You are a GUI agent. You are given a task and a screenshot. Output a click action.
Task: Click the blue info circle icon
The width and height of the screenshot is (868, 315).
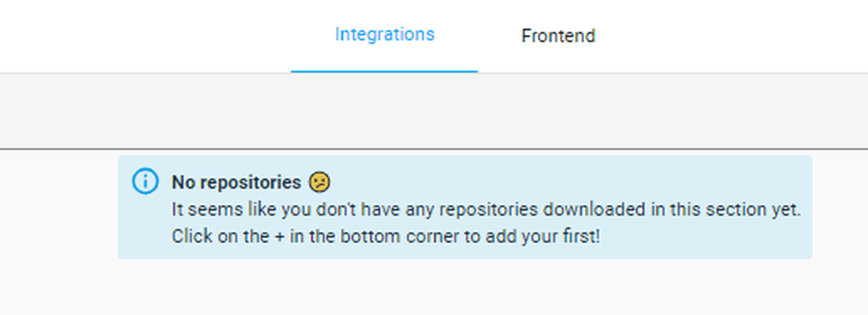coord(145,182)
